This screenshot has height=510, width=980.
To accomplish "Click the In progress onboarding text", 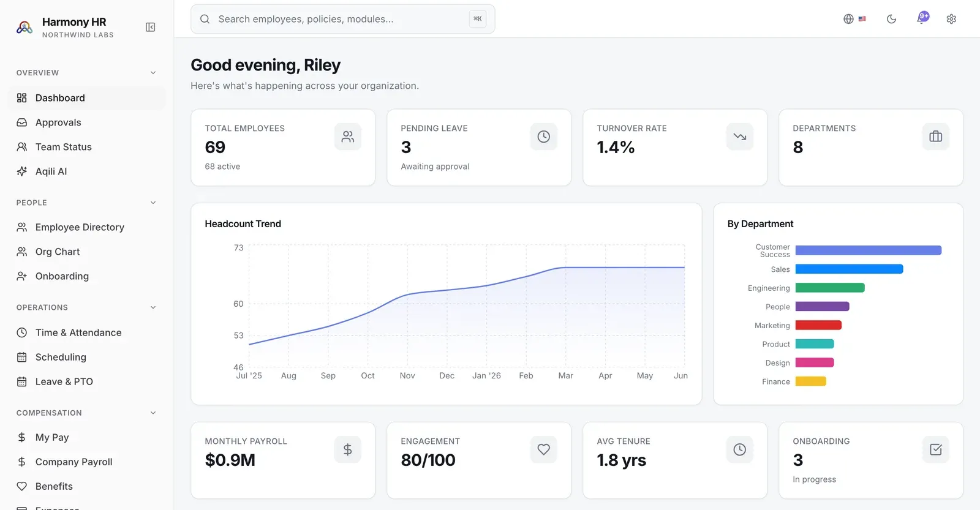I will pyautogui.click(x=814, y=479).
